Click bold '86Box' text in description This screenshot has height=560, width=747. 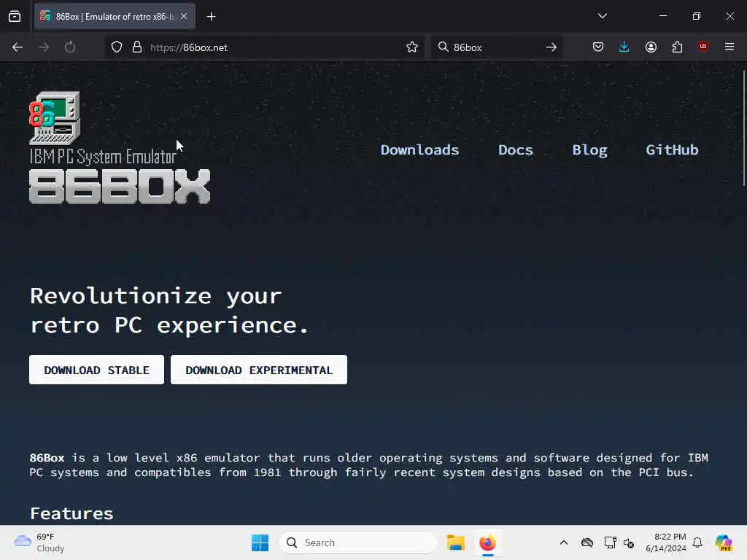click(x=47, y=458)
